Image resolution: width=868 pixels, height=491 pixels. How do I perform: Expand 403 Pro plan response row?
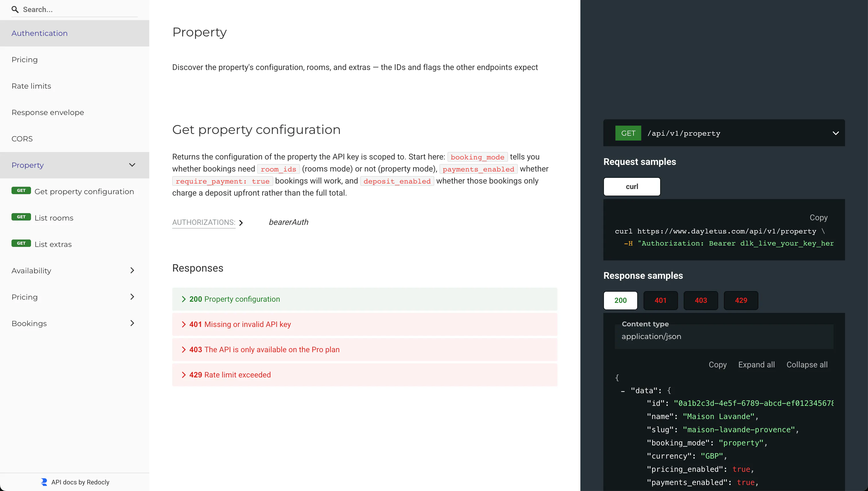point(365,350)
